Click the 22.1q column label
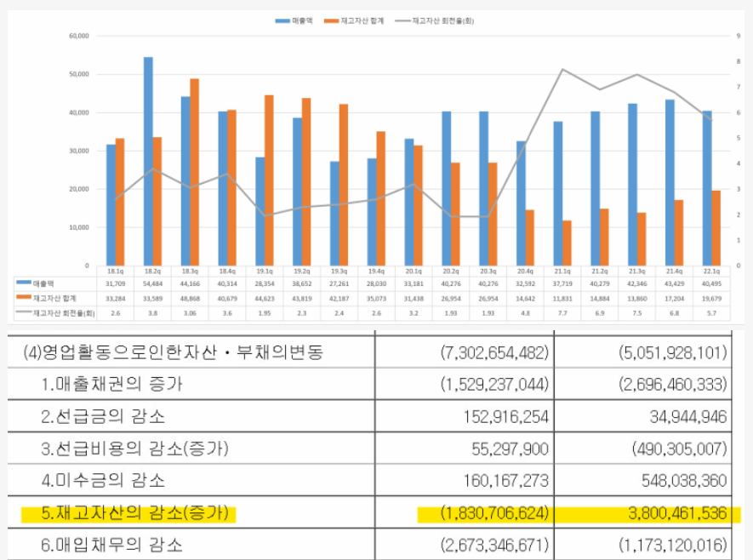This screenshot has height=560, width=753. [711, 271]
